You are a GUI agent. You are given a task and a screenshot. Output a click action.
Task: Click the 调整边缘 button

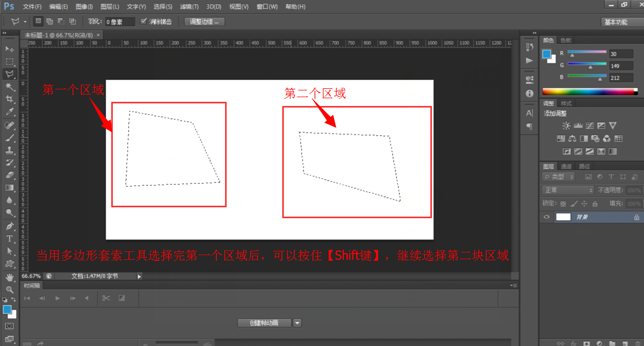pyautogui.click(x=203, y=22)
